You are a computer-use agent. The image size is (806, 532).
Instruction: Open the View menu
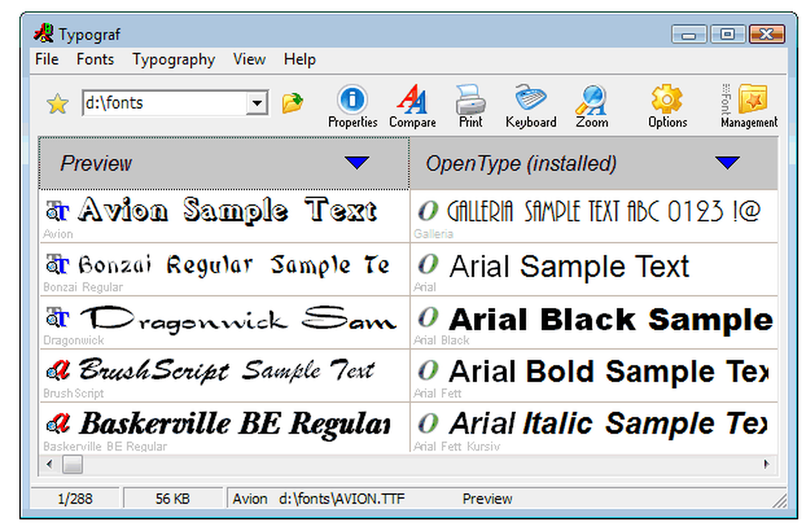click(249, 59)
